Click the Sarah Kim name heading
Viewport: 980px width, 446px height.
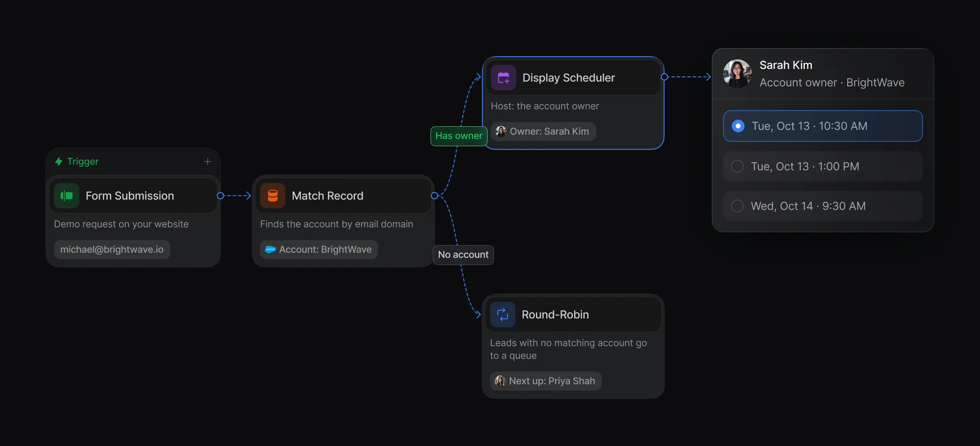(786, 65)
